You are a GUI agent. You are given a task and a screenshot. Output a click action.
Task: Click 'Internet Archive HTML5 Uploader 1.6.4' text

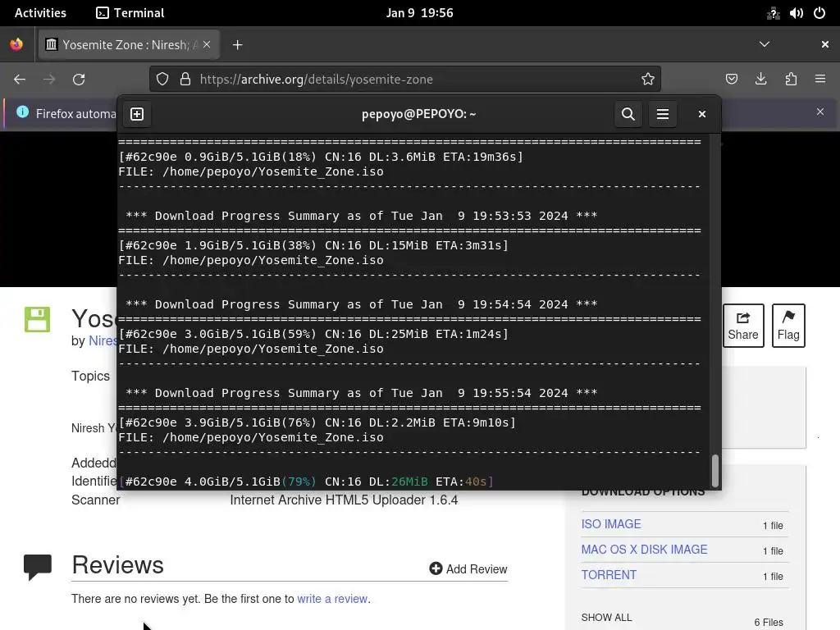[x=344, y=500]
